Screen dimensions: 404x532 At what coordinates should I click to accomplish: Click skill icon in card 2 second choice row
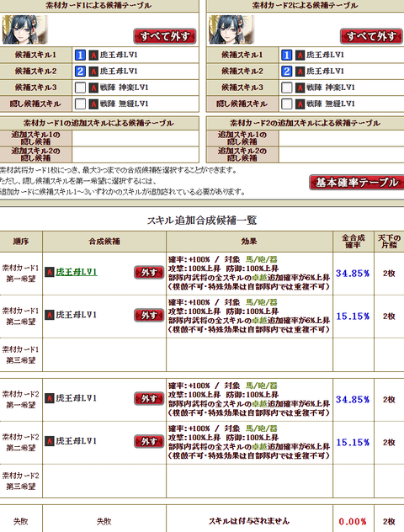pyautogui.click(x=50, y=441)
